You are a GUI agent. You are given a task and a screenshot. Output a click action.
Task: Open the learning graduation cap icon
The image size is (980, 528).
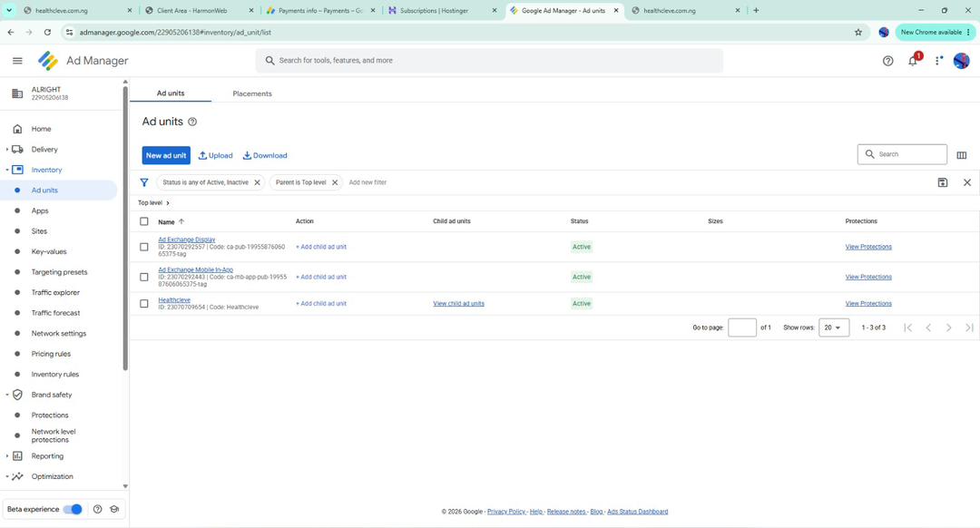point(114,509)
